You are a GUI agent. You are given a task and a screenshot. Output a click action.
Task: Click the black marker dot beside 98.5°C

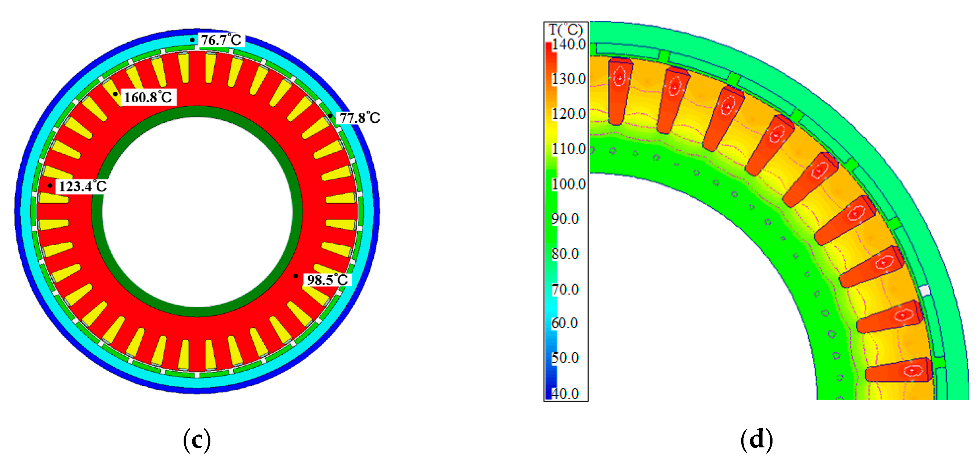point(296,276)
